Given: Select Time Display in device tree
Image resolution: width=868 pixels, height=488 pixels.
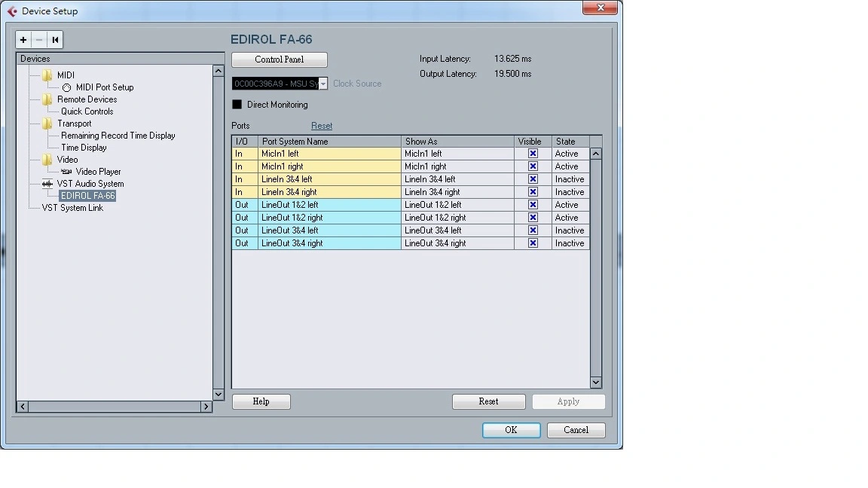Looking at the screenshot, I should click(x=84, y=148).
